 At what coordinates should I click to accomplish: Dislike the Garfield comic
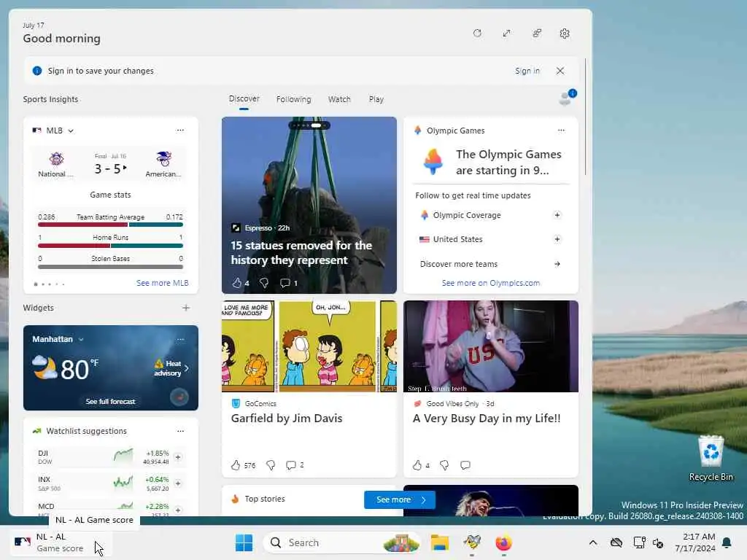271,465
